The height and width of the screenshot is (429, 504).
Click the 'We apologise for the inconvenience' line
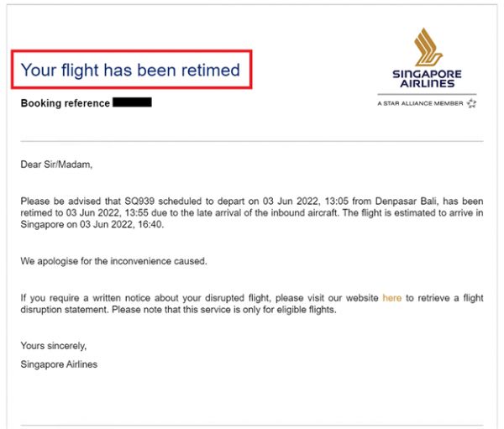(x=113, y=261)
